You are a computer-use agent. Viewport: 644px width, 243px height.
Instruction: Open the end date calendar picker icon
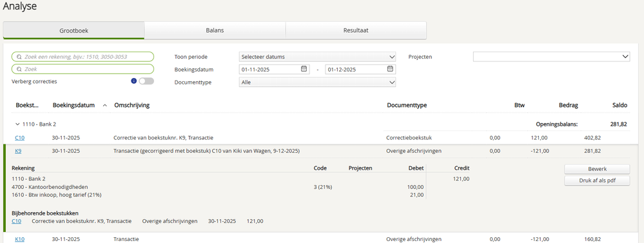pos(390,69)
